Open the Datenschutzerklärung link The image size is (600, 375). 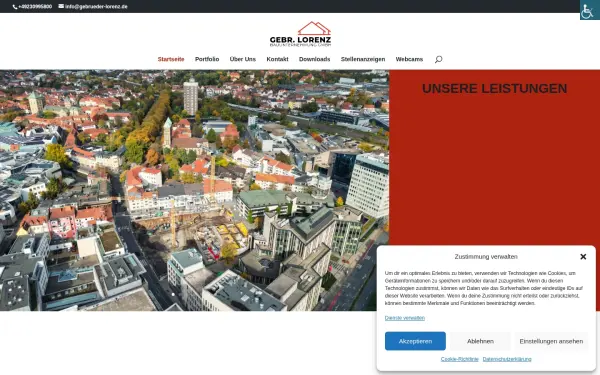[x=507, y=359]
